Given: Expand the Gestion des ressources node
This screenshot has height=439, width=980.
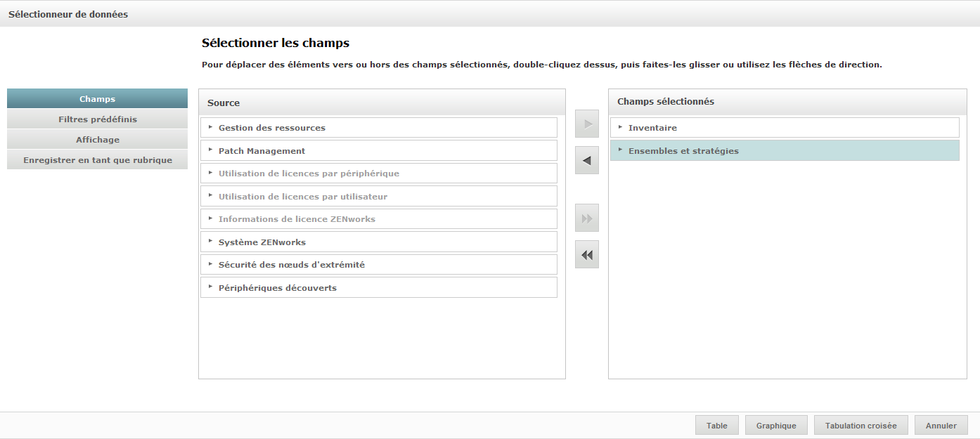Looking at the screenshot, I should coord(210,127).
